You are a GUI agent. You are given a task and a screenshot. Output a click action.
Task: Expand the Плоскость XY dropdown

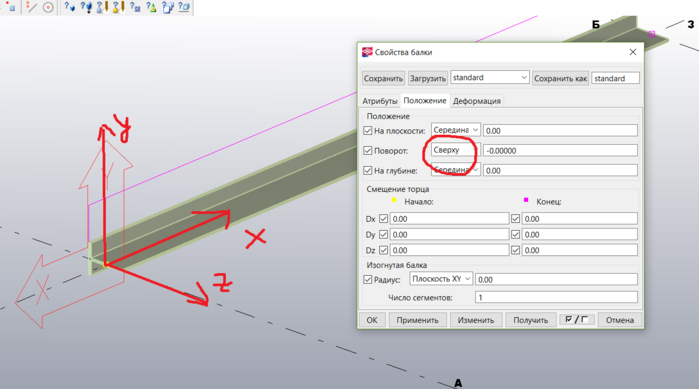tap(441, 279)
